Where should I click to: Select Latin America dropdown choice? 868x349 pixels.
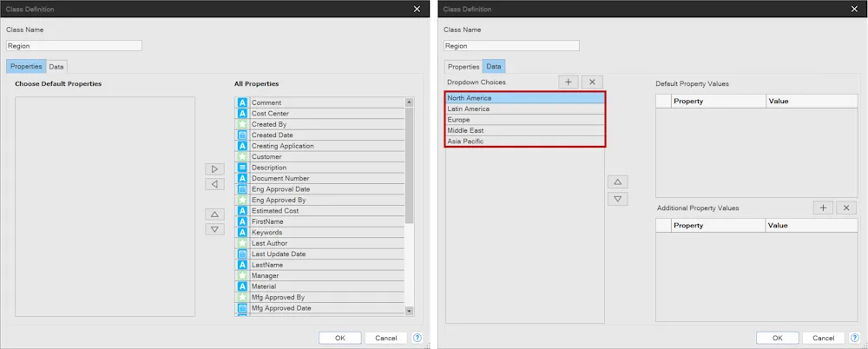coord(525,109)
